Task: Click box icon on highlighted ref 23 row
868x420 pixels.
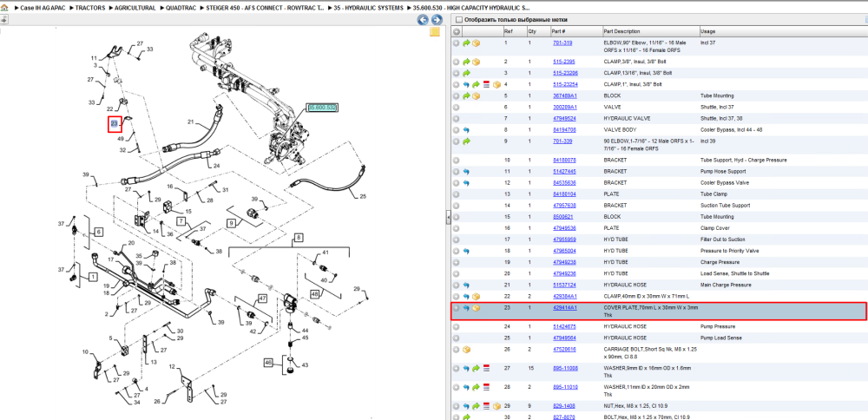Action: tap(476, 308)
